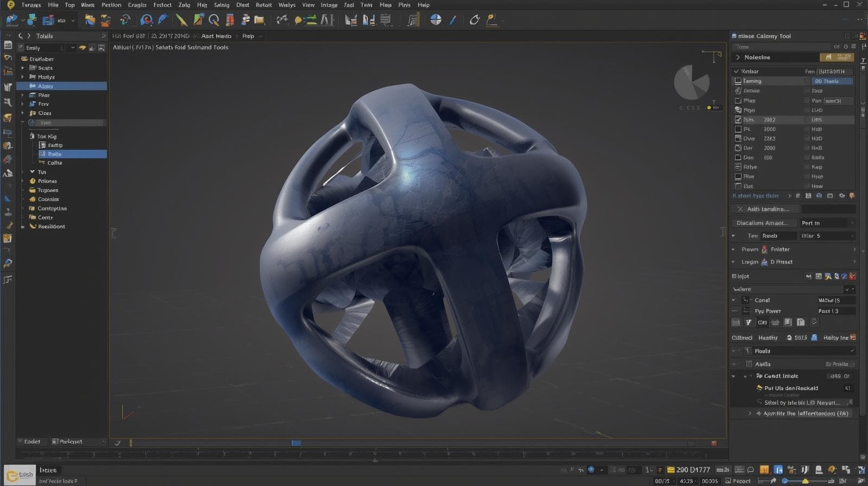The height and width of the screenshot is (486, 868).
Task: Enable the Plep checkbox
Action: (738, 100)
